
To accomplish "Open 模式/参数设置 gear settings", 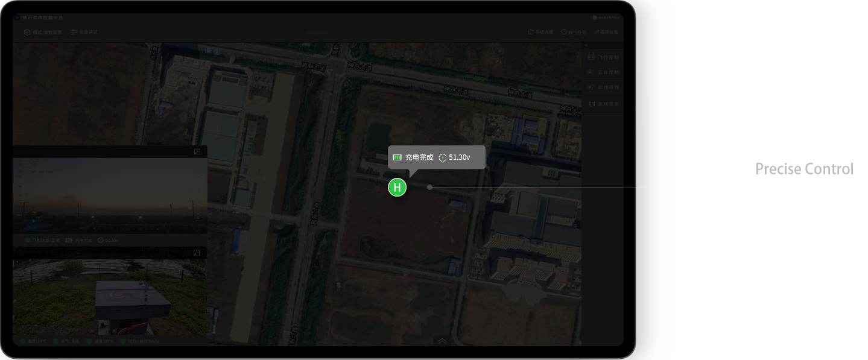I will (x=43, y=32).
